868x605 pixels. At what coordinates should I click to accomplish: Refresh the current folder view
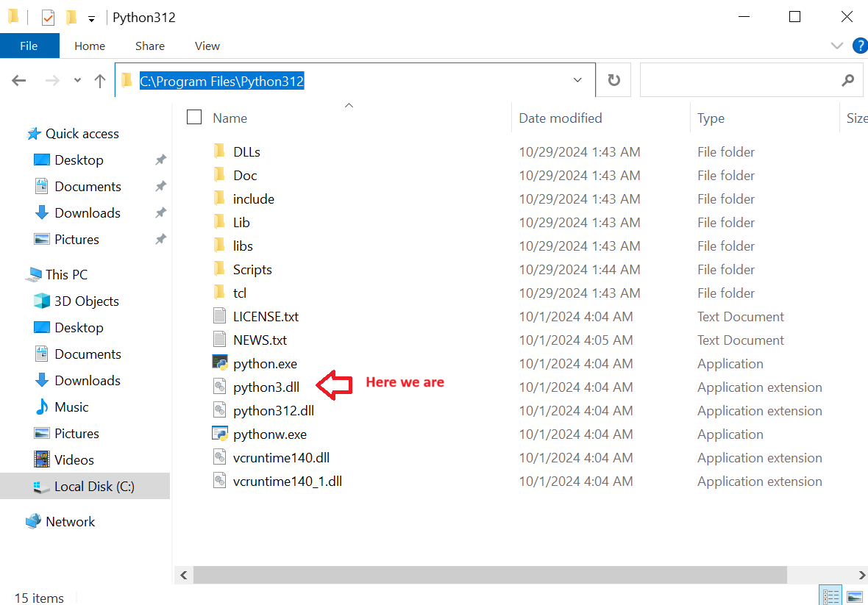pyautogui.click(x=613, y=80)
